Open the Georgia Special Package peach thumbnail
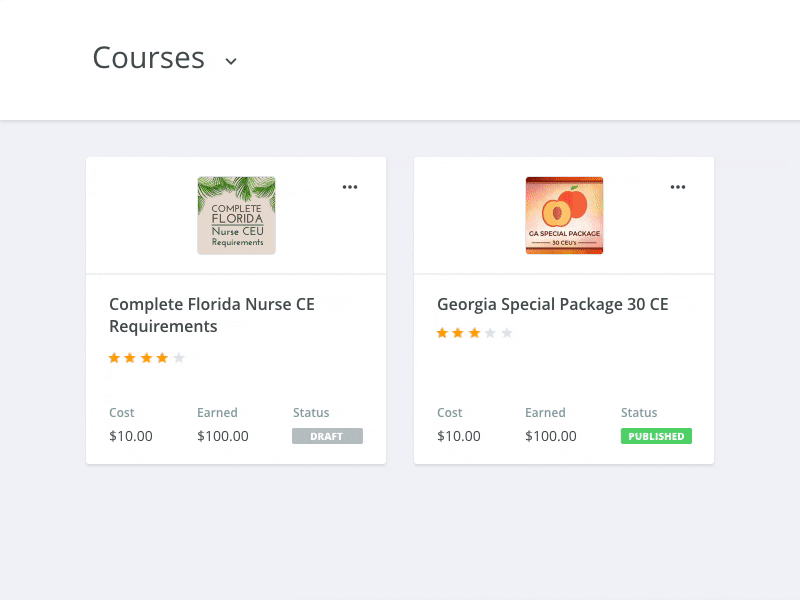The image size is (800, 600). [x=564, y=215]
